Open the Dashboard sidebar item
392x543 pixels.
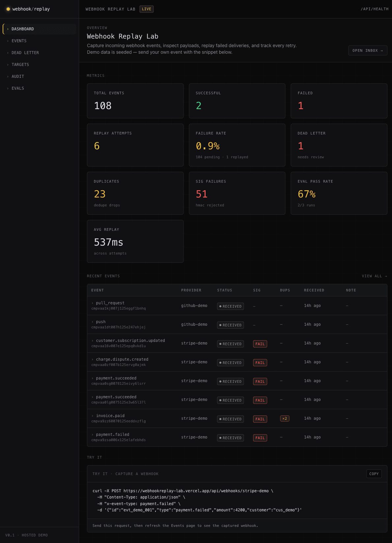point(40,29)
